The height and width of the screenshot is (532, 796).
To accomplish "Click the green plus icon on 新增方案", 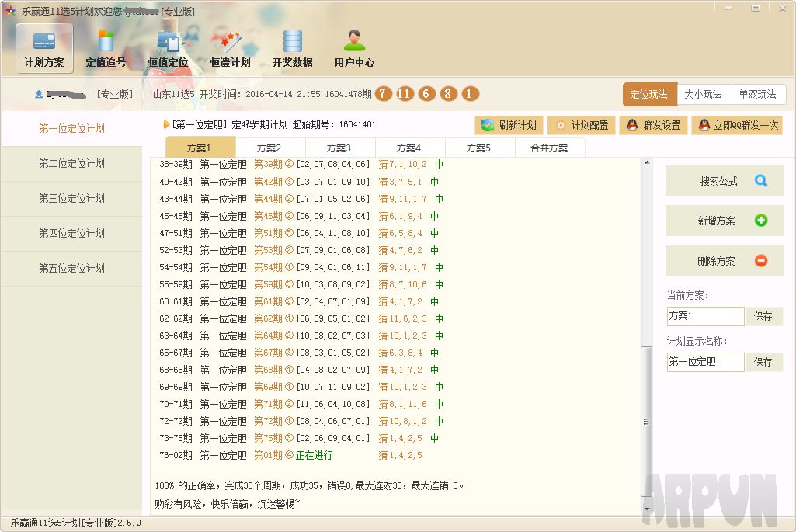I will tap(760, 221).
